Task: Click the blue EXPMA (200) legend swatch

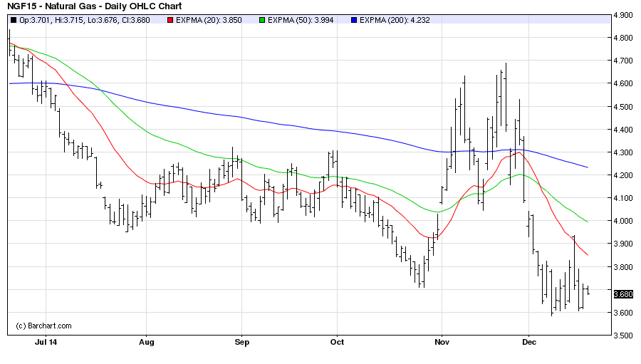Action: 354,20
